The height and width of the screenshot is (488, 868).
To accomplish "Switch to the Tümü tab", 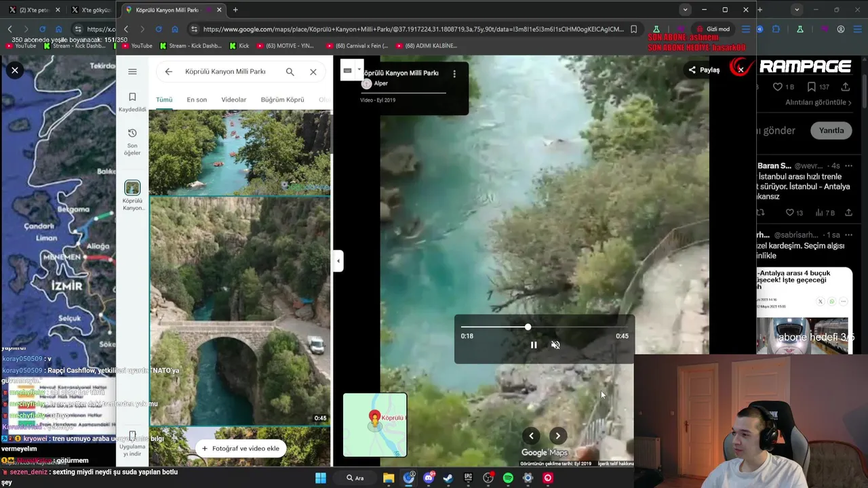I will pyautogui.click(x=164, y=100).
